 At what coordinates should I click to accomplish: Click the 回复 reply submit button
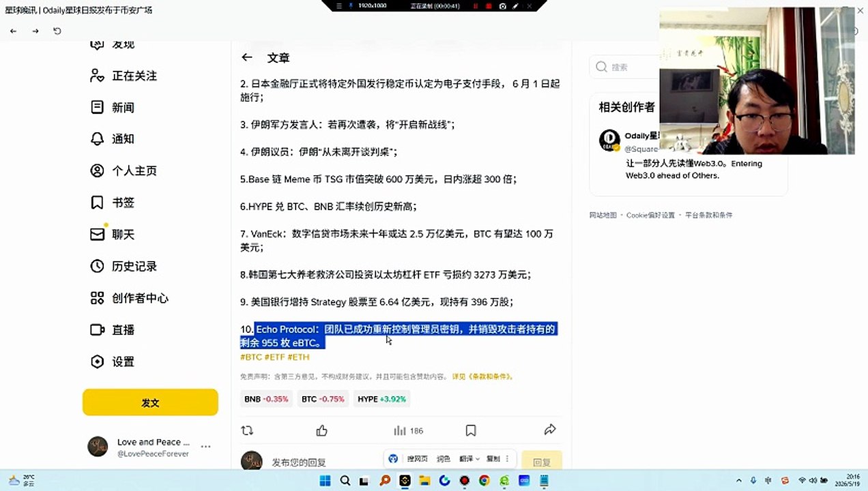pyautogui.click(x=542, y=462)
